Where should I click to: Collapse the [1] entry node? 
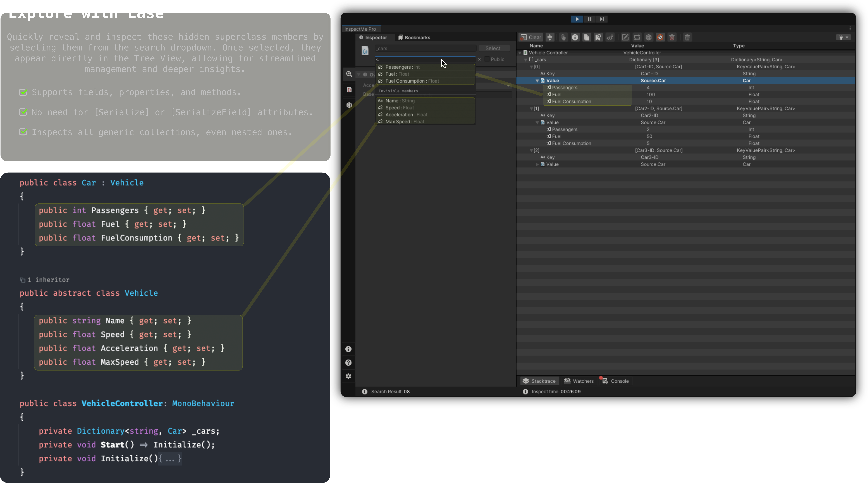(x=531, y=109)
